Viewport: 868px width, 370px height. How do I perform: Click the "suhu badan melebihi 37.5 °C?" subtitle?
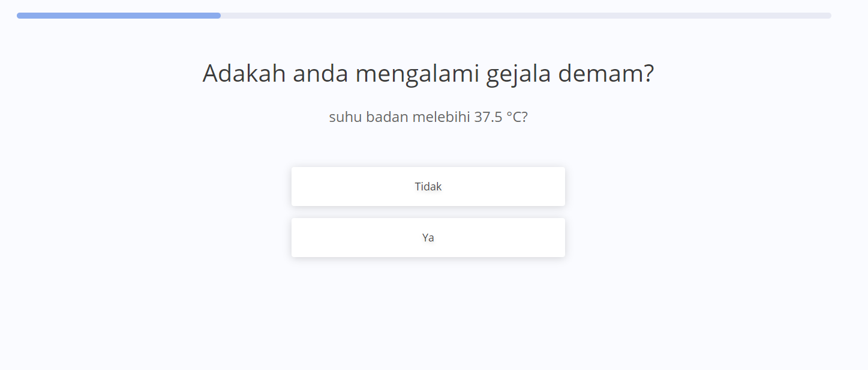click(428, 117)
